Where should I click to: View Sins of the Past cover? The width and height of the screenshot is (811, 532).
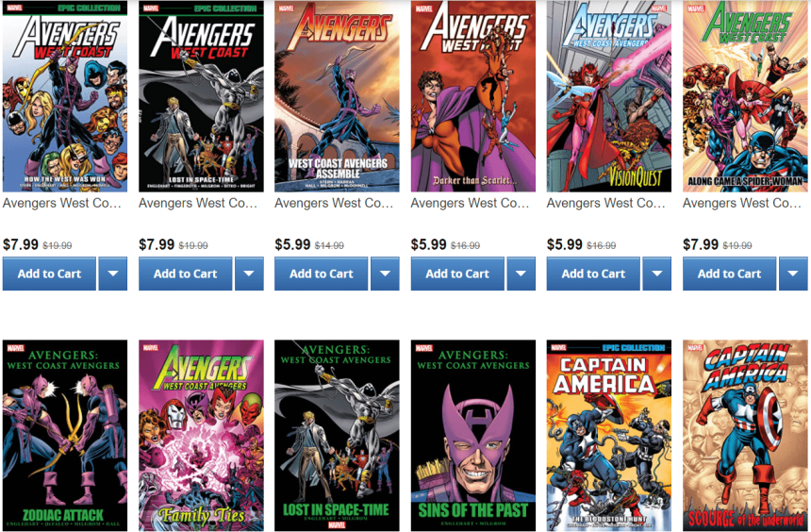pos(472,435)
